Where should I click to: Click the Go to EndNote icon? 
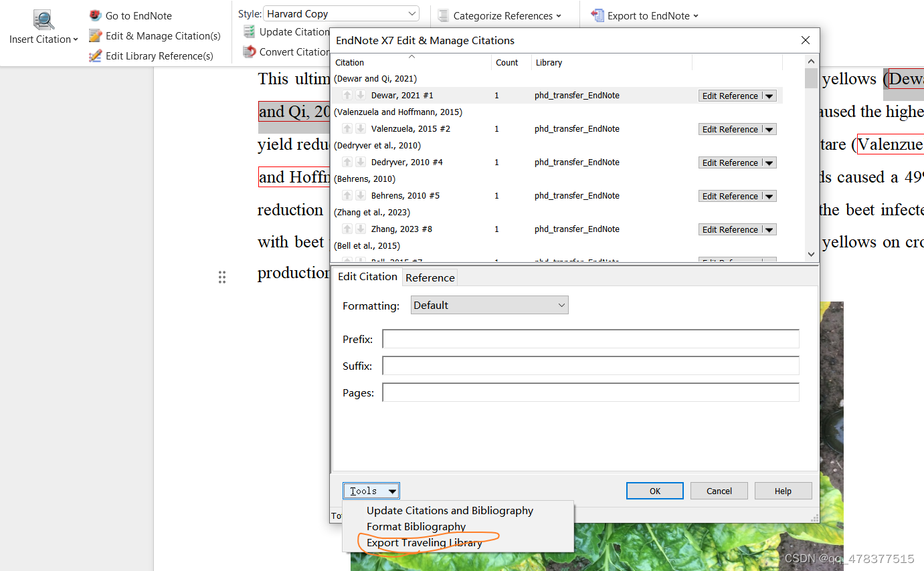click(x=96, y=15)
